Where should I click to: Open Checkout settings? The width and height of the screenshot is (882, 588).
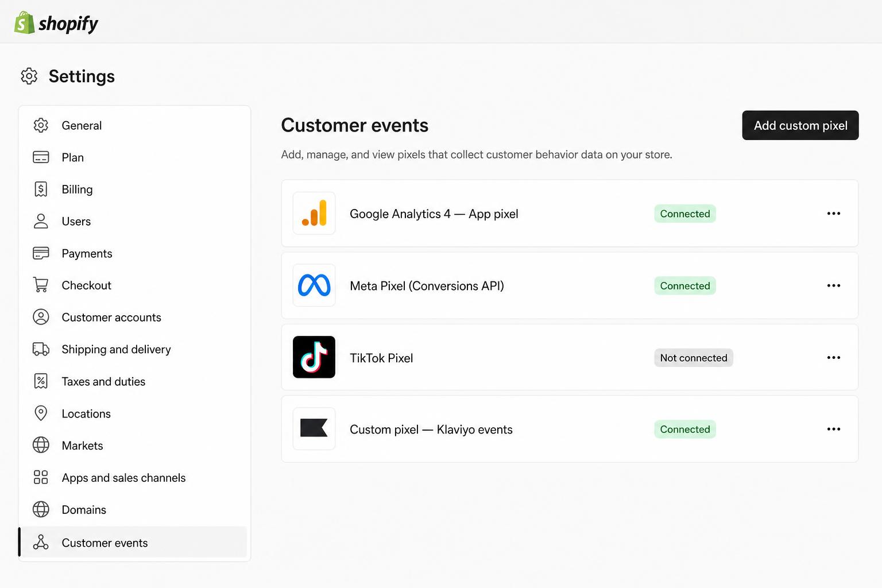point(134,285)
